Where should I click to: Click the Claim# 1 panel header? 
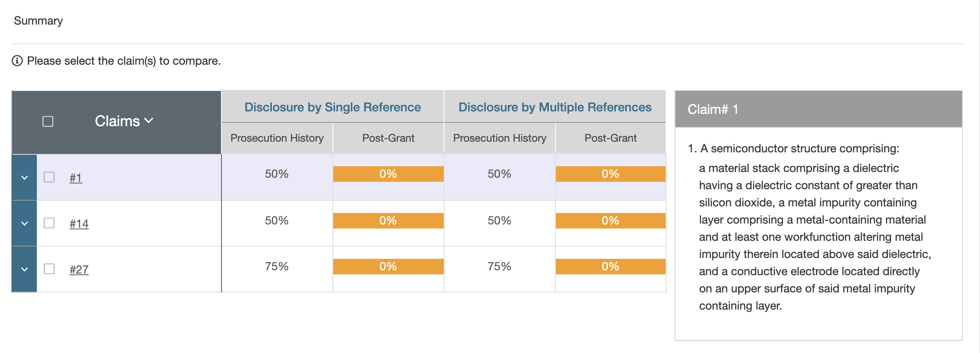pyautogui.click(x=818, y=109)
